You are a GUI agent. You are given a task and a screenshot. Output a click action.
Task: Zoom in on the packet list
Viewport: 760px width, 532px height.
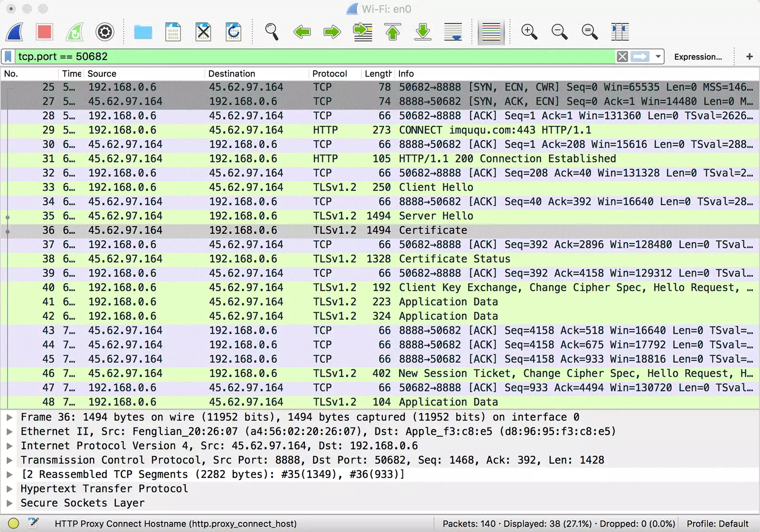point(529,32)
